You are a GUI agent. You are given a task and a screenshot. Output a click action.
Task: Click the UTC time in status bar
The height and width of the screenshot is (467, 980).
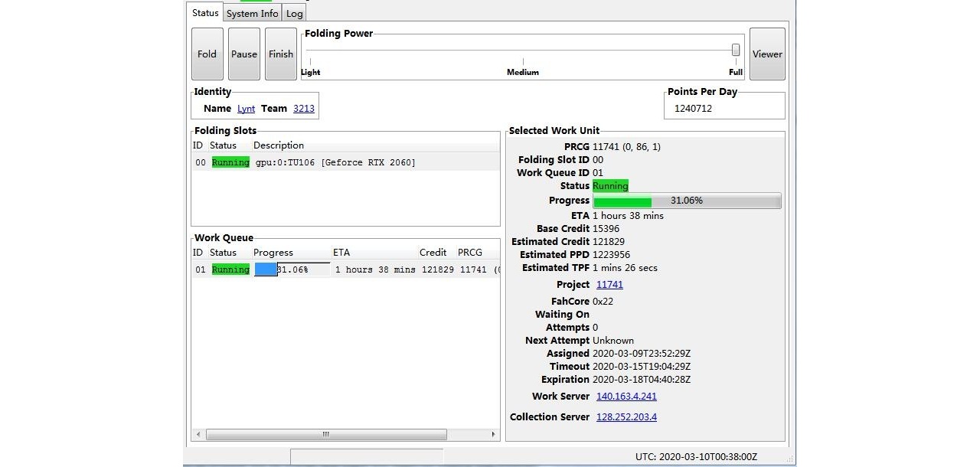[696, 456]
